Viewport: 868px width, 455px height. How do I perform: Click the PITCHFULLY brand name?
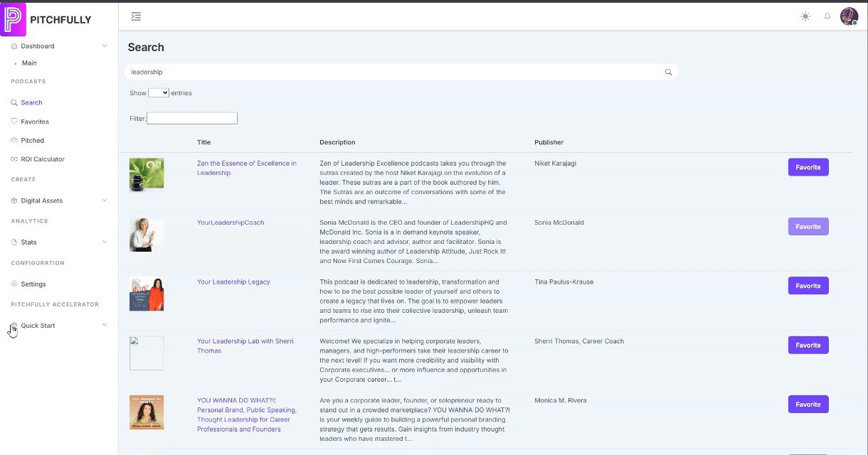(60, 20)
